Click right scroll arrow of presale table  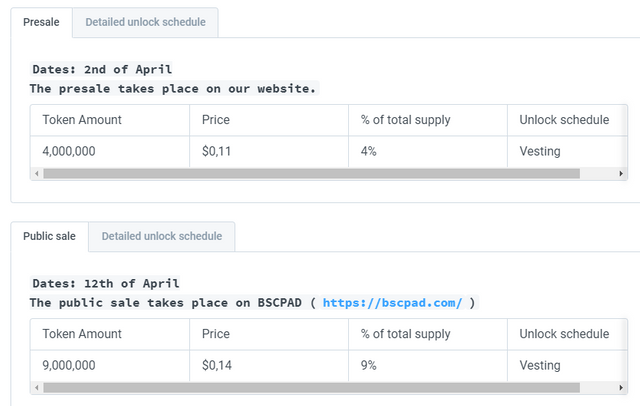(x=622, y=173)
